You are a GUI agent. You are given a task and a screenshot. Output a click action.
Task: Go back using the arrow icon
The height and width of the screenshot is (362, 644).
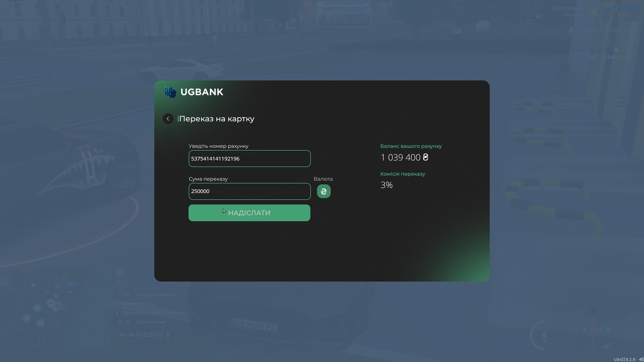point(168,119)
